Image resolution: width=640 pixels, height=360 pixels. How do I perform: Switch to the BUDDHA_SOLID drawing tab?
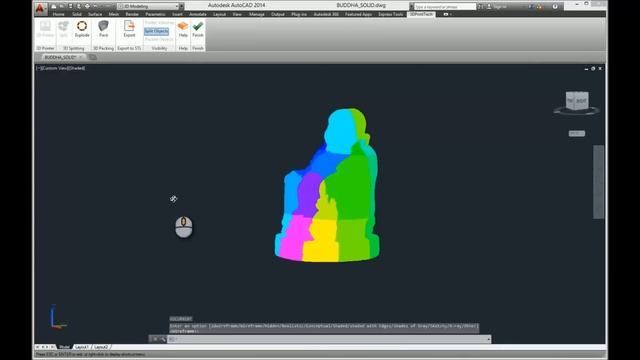pos(60,57)
